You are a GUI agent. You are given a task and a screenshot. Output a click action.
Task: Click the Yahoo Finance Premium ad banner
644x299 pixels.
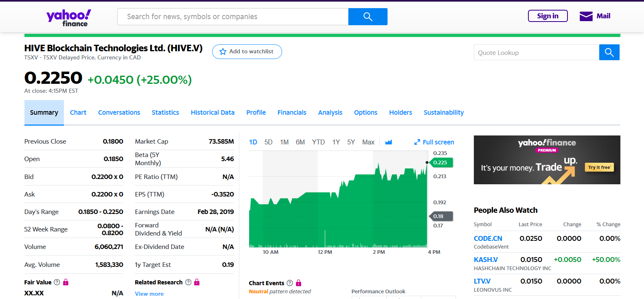coord(547,160)
